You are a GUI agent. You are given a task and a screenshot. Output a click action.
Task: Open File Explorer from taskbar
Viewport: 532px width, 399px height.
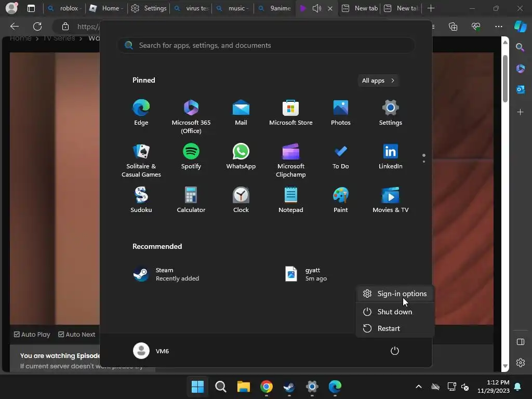coord(243,387)
